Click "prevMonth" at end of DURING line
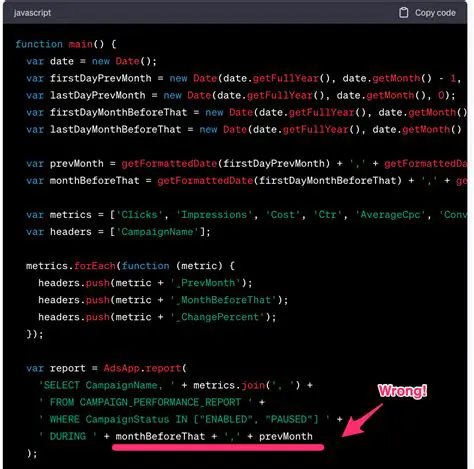Image resolution: width=474 pixels, height=469 pixels. [x=286, y=436]
